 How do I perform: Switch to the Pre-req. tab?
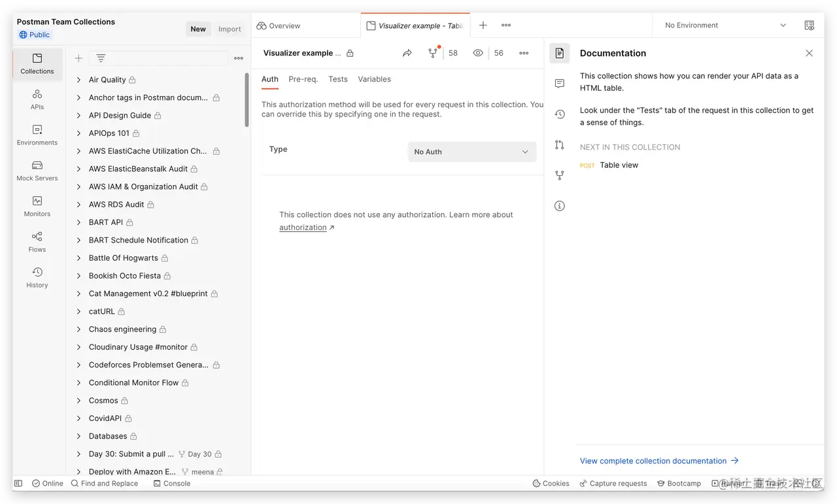pyautogui.click(x=303, y=79)
